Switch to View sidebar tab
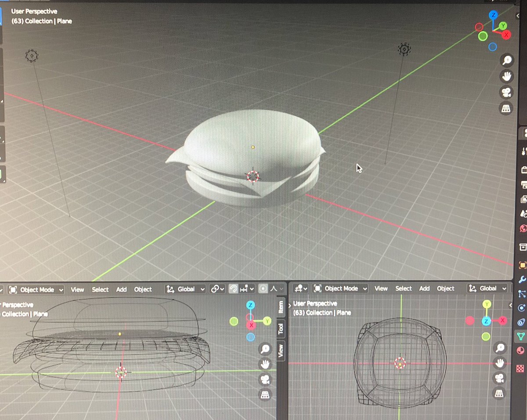527x420 pixels. click(281, 350)
